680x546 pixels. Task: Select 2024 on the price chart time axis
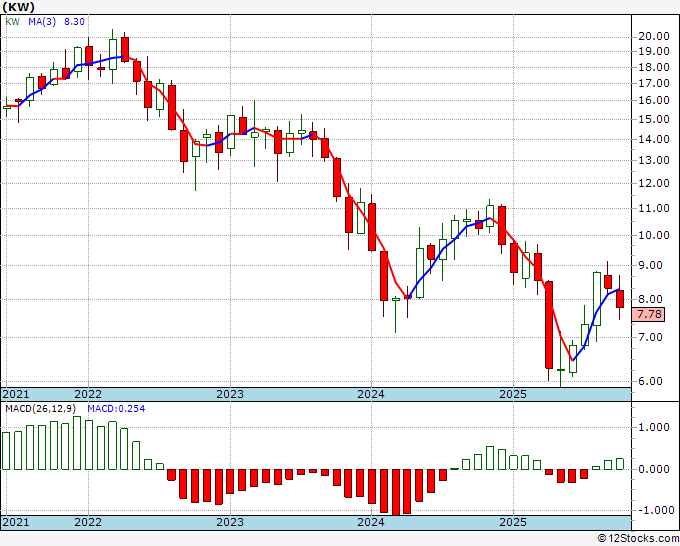point(371,394)
